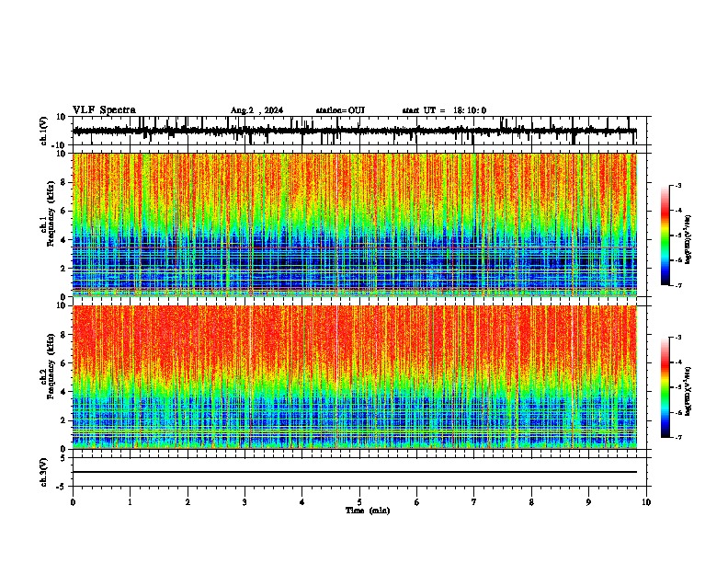Click the "-7" label on ch.1 color bar
The height and width of the screenshot is (563, 728).
(678, 285)
